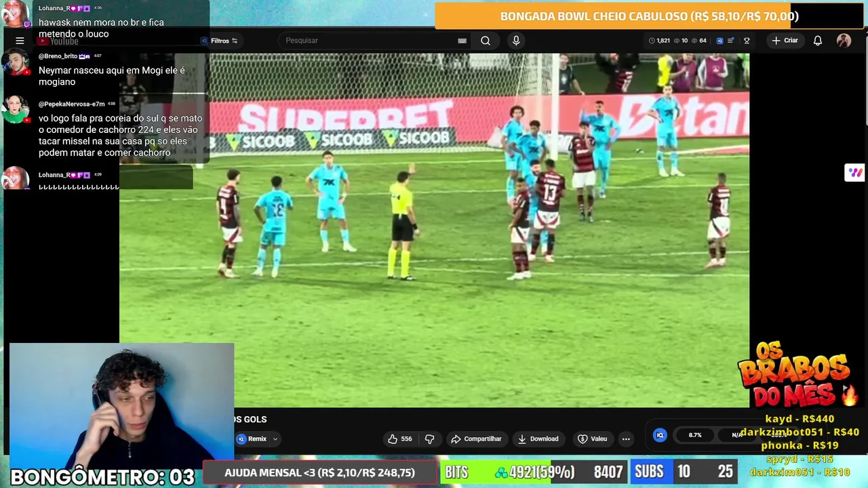
Task: Click the 8.7% stat pill
Action: coord(695,435)
